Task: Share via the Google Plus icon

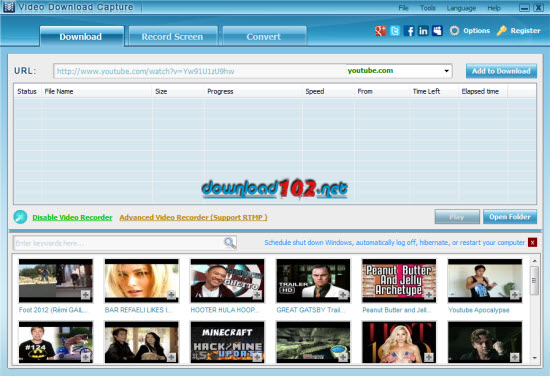Action: pyautogui.click(x=381, y=31)
